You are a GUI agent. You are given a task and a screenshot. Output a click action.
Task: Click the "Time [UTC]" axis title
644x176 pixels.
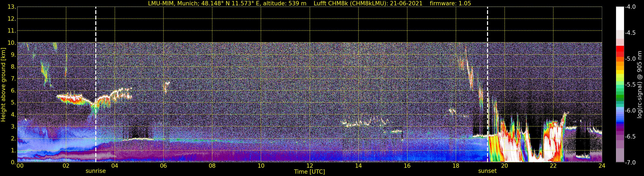[310, 172]
